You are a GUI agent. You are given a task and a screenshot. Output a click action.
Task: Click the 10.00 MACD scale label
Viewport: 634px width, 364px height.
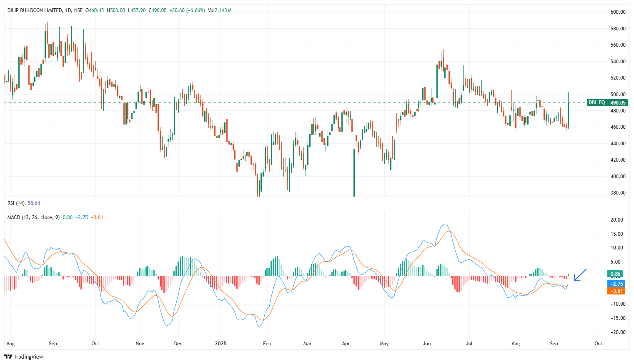point(617,248)
